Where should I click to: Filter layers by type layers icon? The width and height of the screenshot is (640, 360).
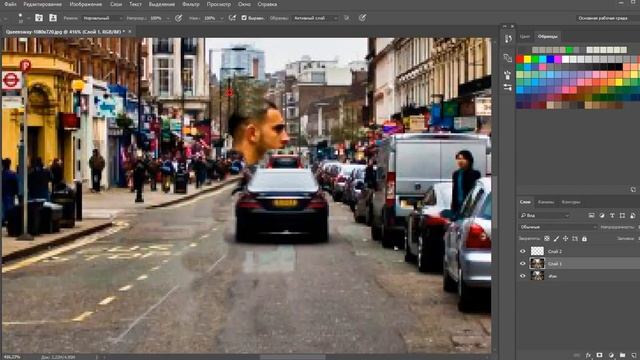(612, 216)
